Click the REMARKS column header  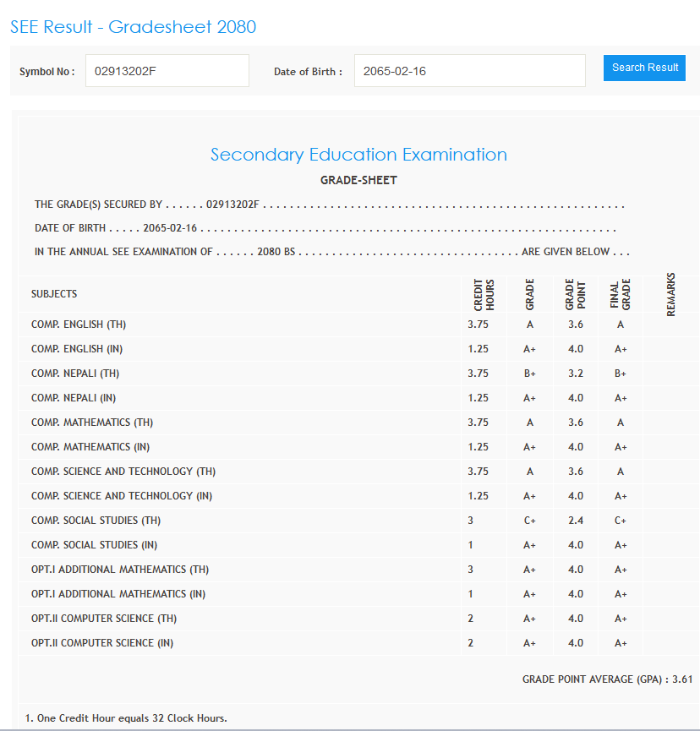coord(671,294)
